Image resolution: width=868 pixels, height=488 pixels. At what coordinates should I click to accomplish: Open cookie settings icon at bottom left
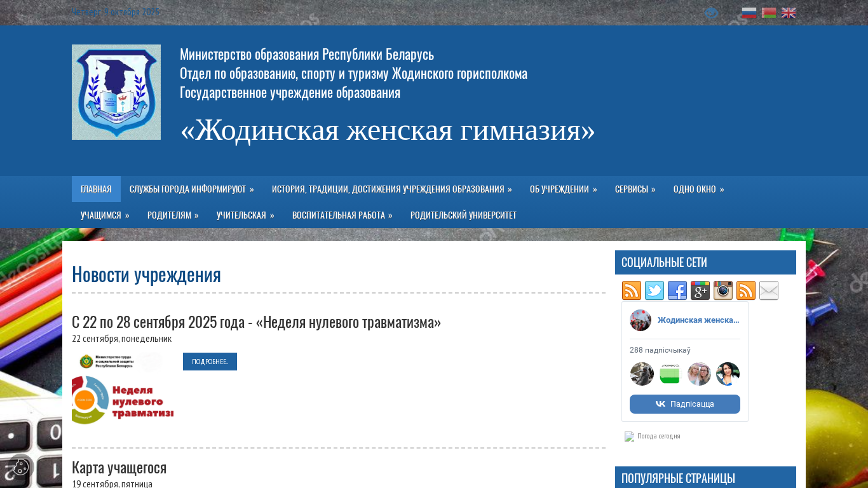pyautogui.click(x=21, y=467)
